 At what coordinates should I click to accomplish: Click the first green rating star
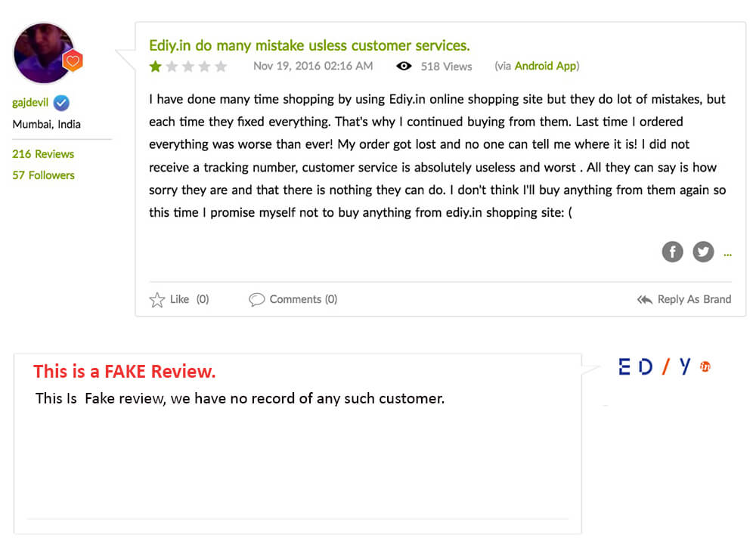[155, 66]
